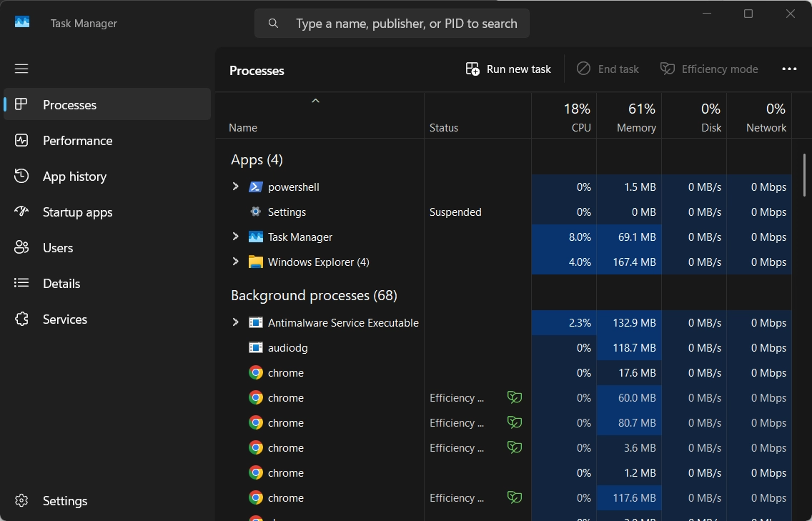
Task: Open the three-dot more options menu
Action: [x=789, y=69]
